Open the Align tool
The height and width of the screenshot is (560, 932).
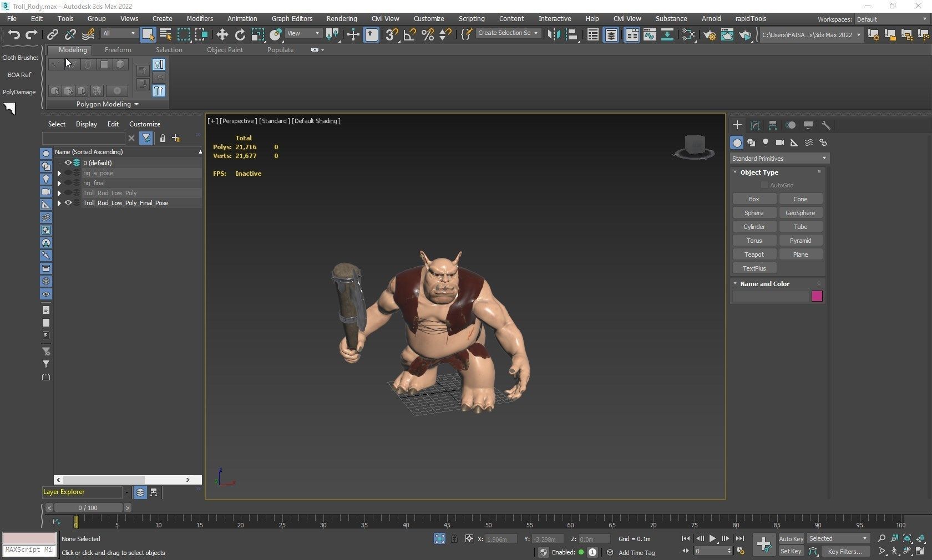pyautogui.click(x=571, y=34)
